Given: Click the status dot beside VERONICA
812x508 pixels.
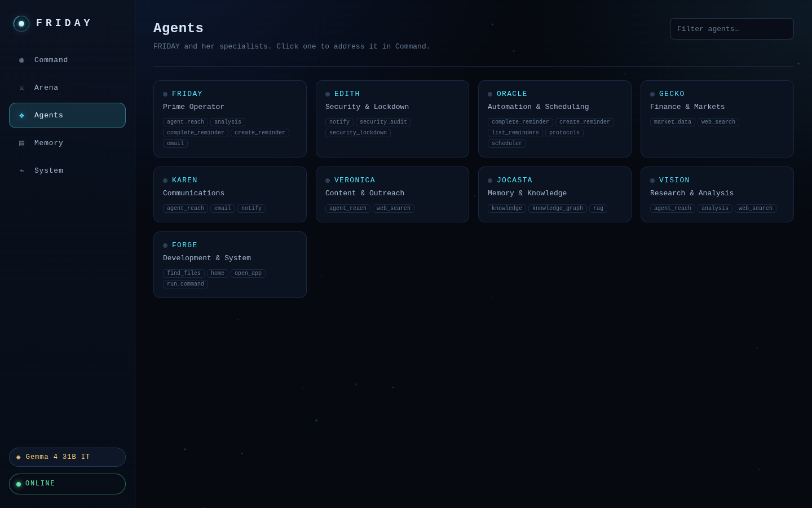Looking at the screenshot, I should tap(328, 181).
